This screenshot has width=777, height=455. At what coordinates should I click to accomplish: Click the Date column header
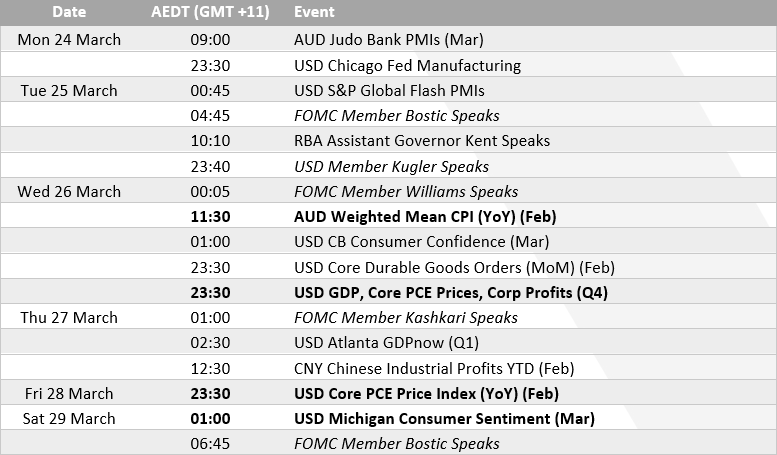pyautogui.click(x=70, y=12)
